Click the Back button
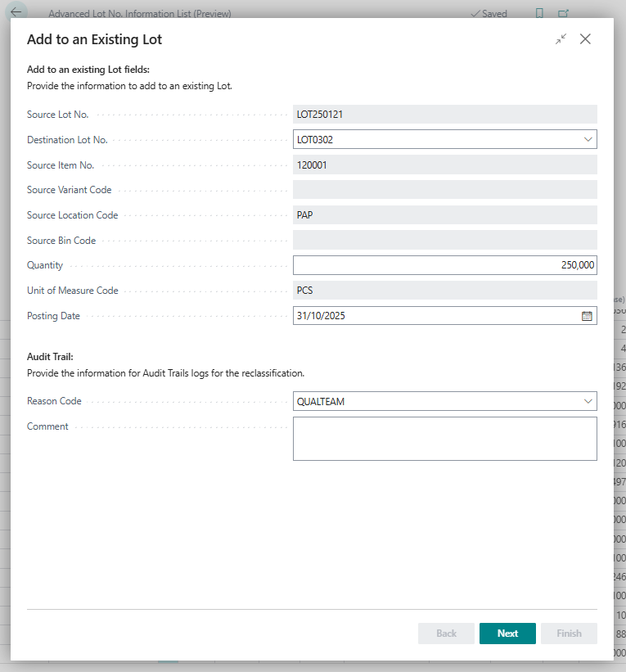This screenshot has width=626, height=672. click(x=446, y=634)
